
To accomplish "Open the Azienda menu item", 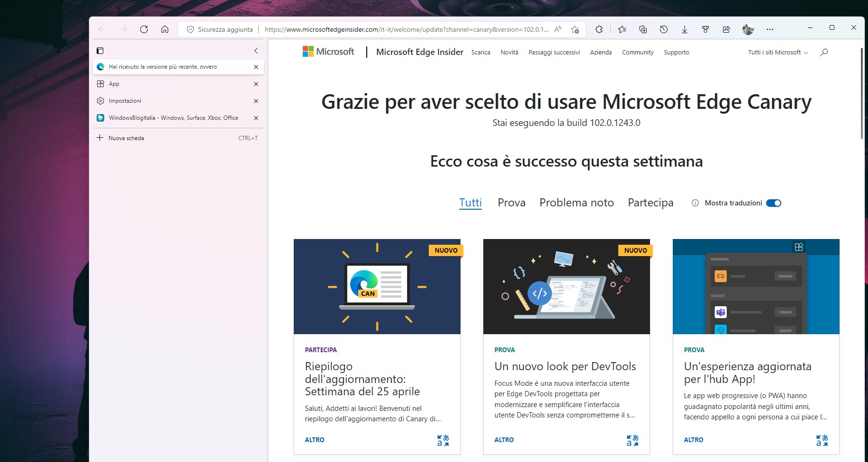I will pos(601,53).
